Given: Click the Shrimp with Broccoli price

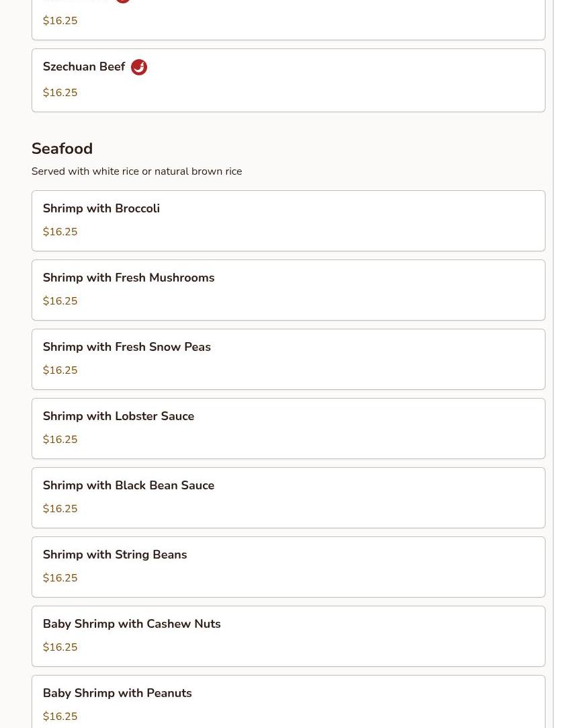Looking at the screenshot, I should coord(60,232).
